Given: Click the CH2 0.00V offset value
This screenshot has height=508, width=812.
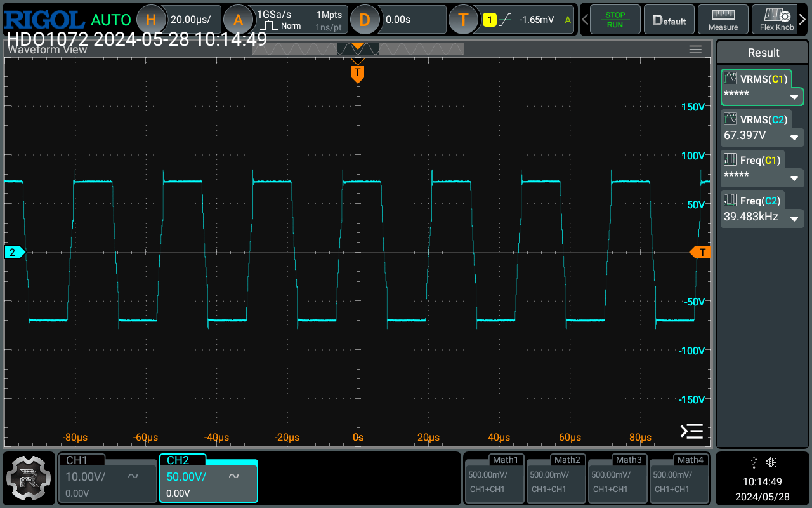Looking at the screenshot, I should tap(178, 493).
